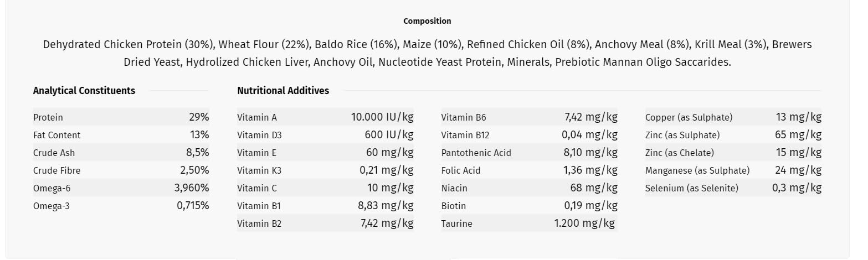Image resolution: width=868 pixels, height=260 pixels.
Task: Click the Omega-6 row label
Action: click(x=52, y=188)
